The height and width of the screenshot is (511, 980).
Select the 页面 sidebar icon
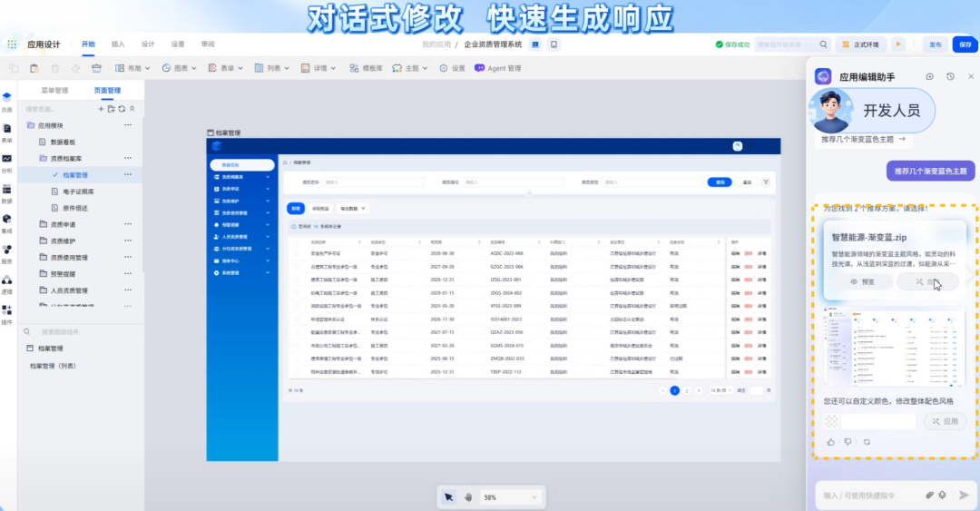coord(7,102)
